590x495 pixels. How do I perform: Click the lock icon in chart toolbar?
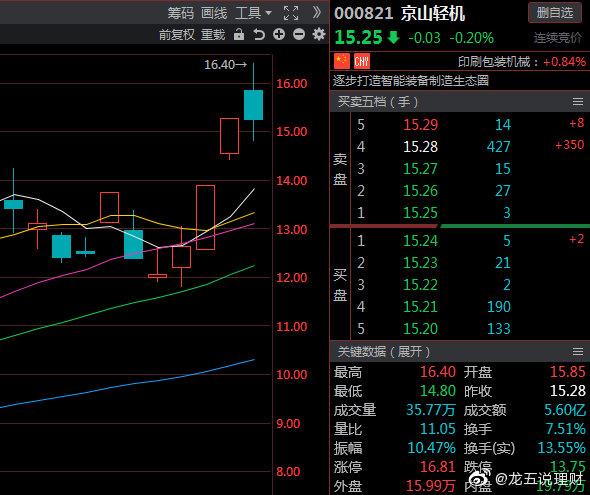point(239,35)
